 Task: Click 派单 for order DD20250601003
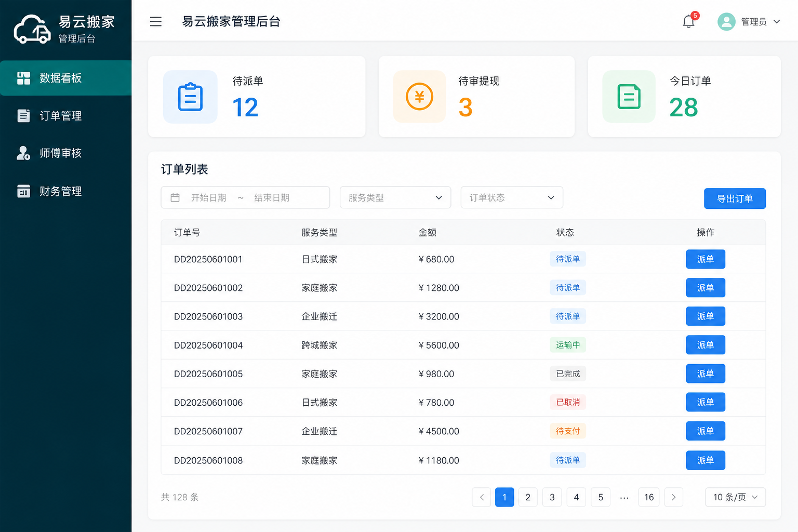706,316
